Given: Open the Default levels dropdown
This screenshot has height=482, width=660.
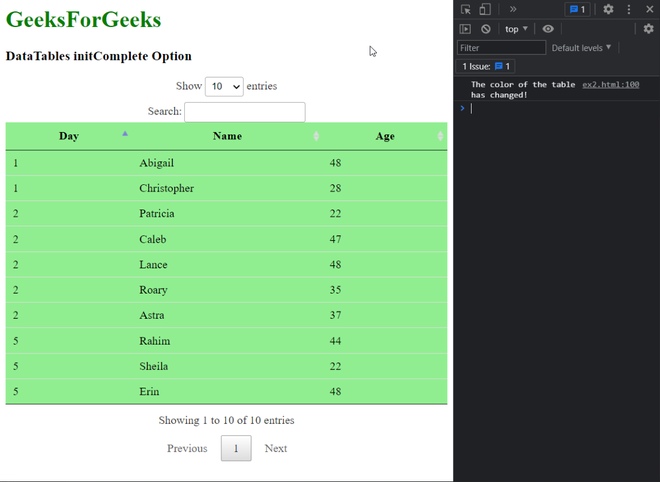Looking at the screenshot, I should click(581, 48).
